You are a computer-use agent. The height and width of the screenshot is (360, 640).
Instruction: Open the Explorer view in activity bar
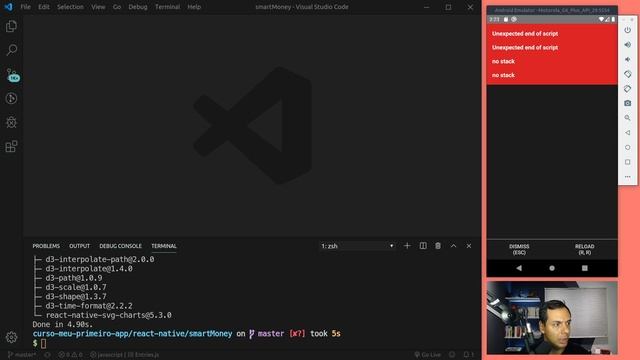[x=11, y=27]
